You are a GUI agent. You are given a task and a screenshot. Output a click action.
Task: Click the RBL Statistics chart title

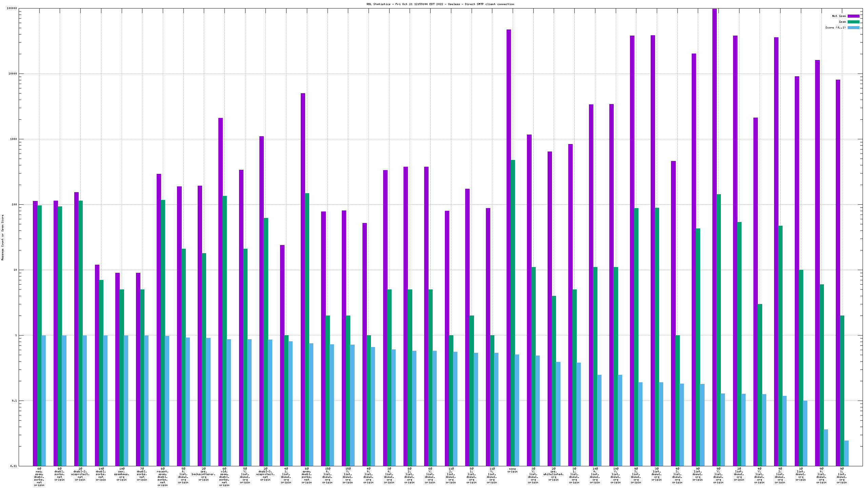440,4
